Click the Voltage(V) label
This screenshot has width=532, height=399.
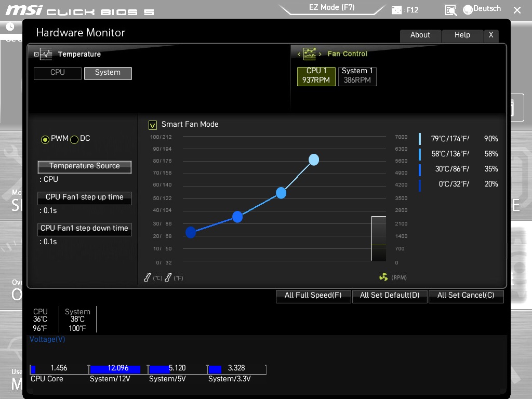(x=47, y=339)
